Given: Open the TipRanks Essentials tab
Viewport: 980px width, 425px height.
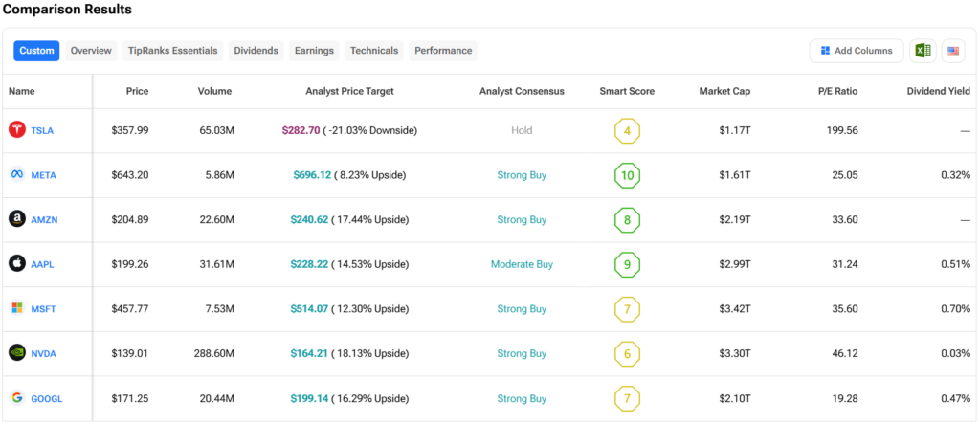Looking at the screenshot, I should point(173,51).
